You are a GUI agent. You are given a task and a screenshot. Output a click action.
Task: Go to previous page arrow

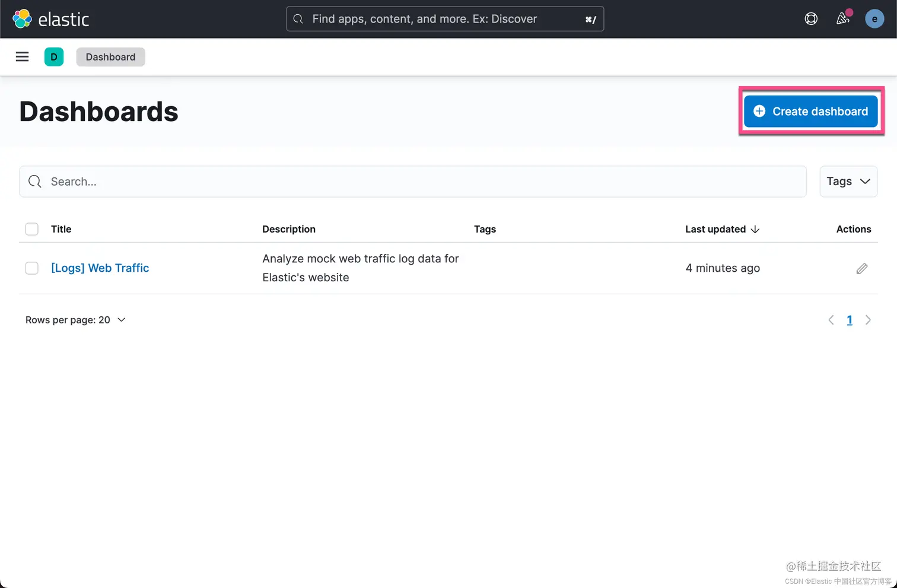pyautogui.click(x=831, y=320)
